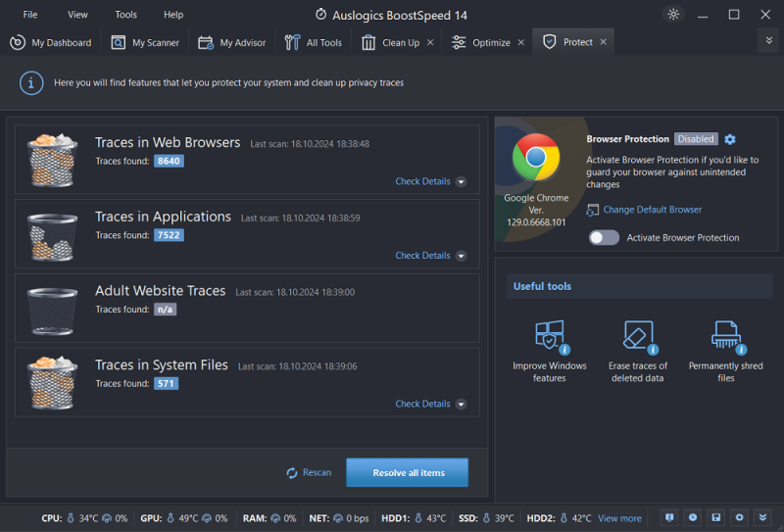
Task: Click the Google Chrome logo icon
Action: [x=536, y=157]
